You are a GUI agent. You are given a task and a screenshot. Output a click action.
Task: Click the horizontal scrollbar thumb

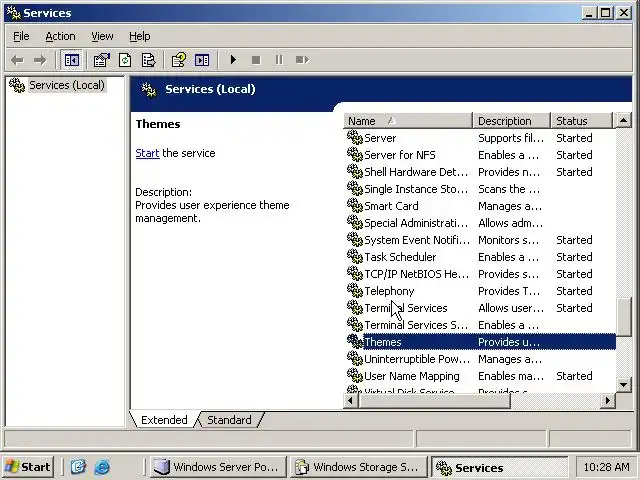tap(434, 401)
